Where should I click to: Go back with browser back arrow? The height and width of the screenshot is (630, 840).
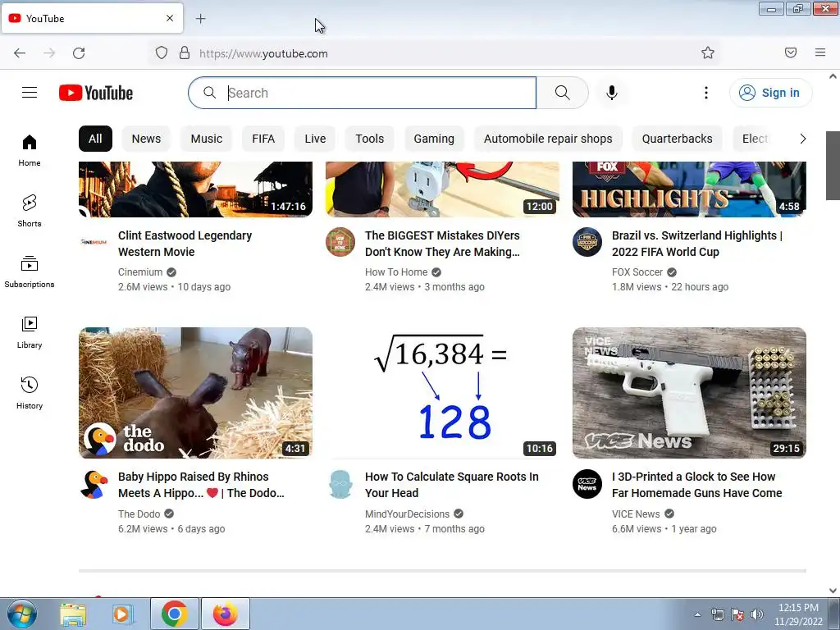(20, 53)
